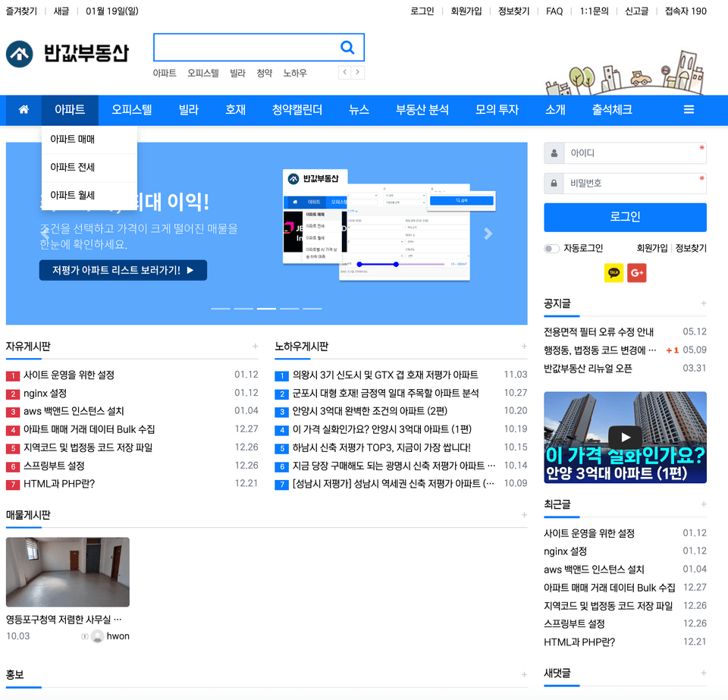Screen dimensions: 728x700
Task: Open 스프링부트 설정 in 최근글 list
Action: coord(574,624)
